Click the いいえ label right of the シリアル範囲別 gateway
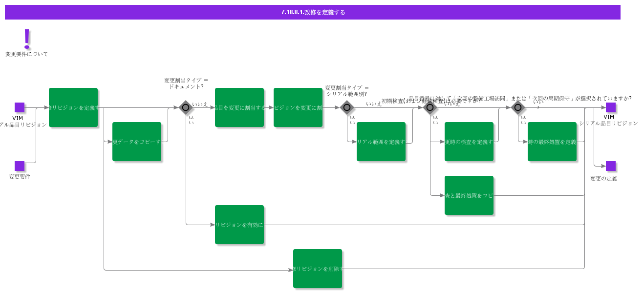The width and height of the screenshot is (644, 293). [374, 104]
